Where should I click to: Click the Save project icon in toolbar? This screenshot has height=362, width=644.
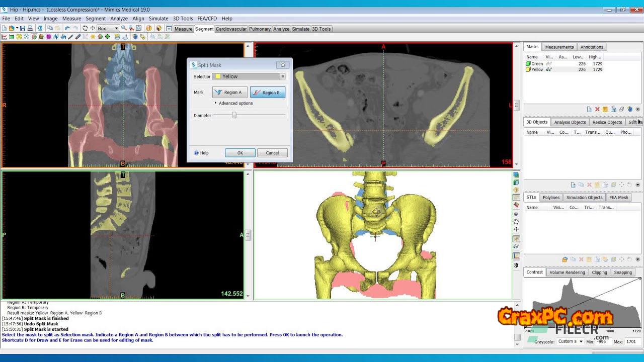[x=23, y=29]
